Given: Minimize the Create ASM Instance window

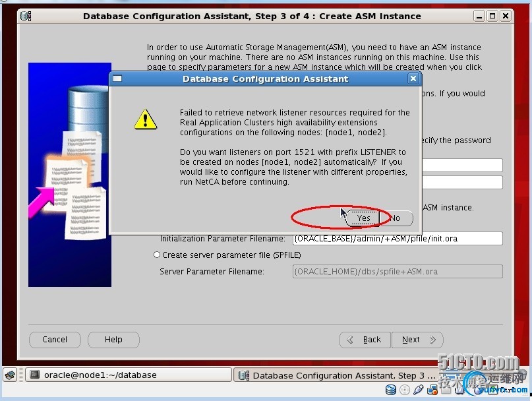Looking at the screenshot, I should [x=479, y=16].
